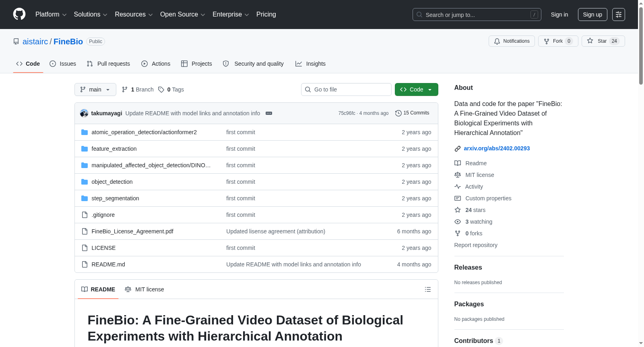This screenshot has width=644, height=347.
Task: Open commit hash 75c96fc
Action: 347,113
